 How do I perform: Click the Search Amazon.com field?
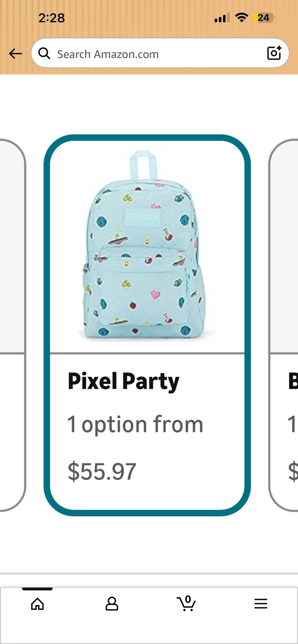pyautogui.click(x=160, y=53)
